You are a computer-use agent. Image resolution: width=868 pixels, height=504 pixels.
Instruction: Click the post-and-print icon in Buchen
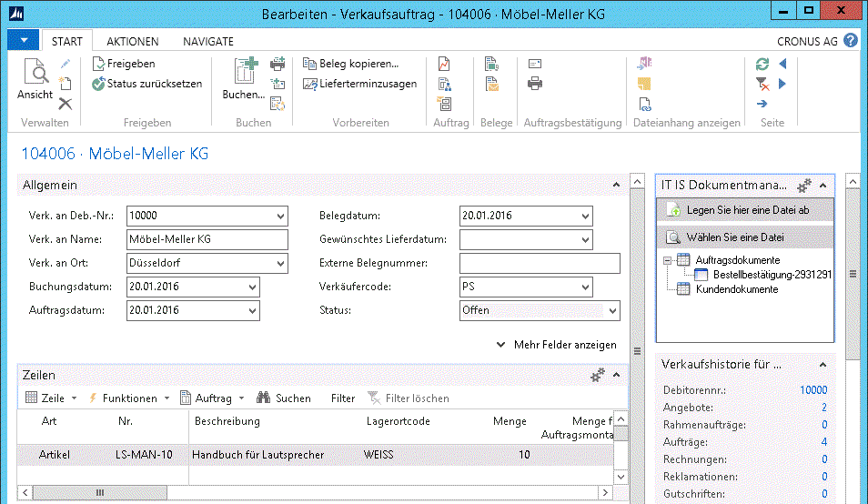pos(278,64)
